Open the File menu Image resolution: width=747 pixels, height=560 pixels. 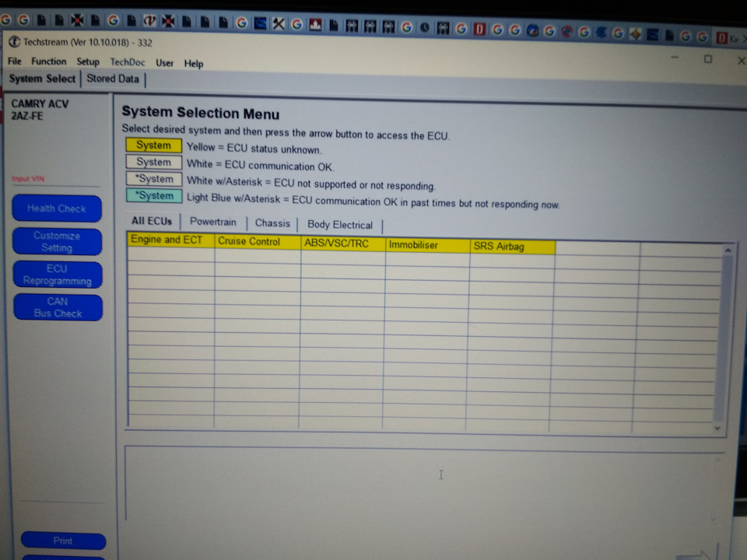(x=14, y=61)
